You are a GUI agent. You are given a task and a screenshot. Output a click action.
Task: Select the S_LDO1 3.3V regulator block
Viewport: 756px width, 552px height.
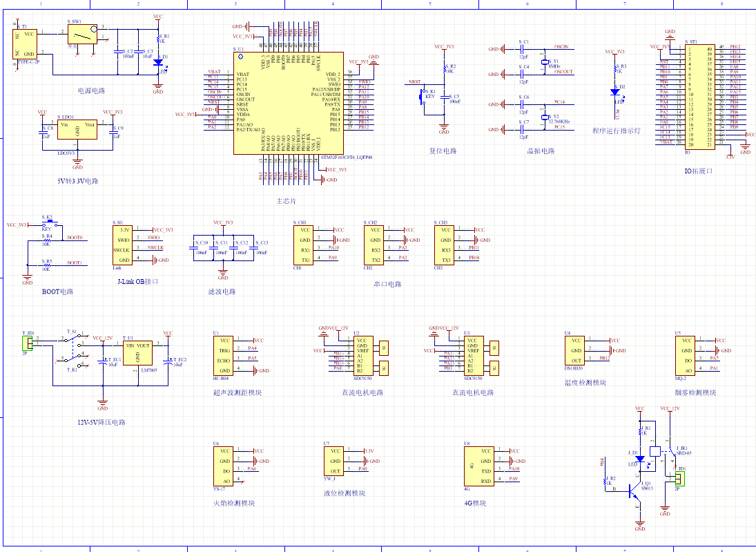pos(77,129)
